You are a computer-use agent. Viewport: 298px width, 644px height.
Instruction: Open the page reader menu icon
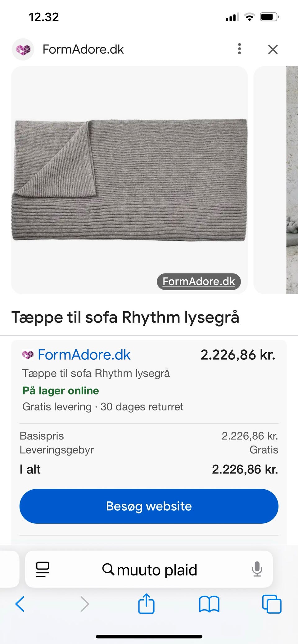(x=43, y=569)
